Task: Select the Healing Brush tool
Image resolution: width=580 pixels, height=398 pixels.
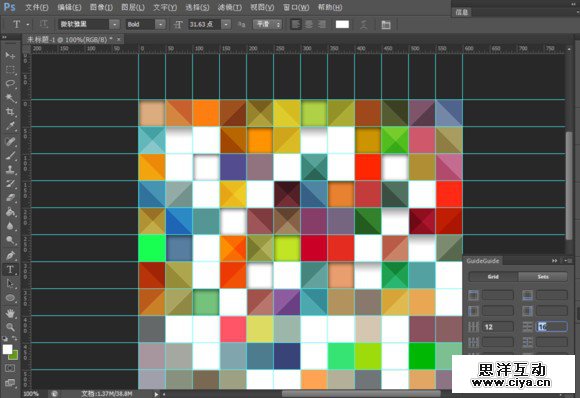Action: click(x=10, y=141)
